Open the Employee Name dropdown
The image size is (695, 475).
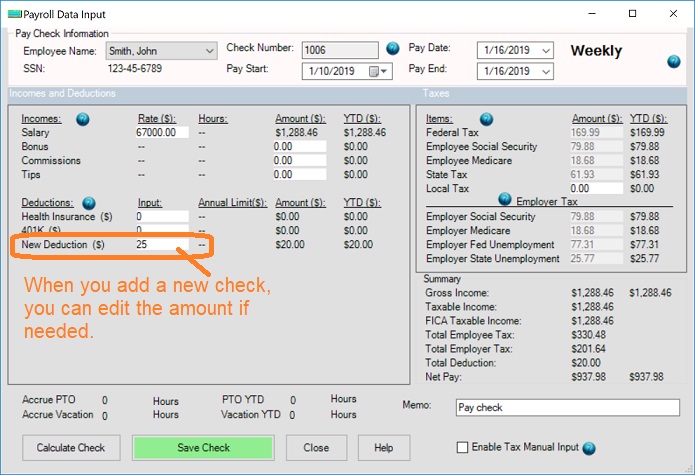tap(209, 50)
